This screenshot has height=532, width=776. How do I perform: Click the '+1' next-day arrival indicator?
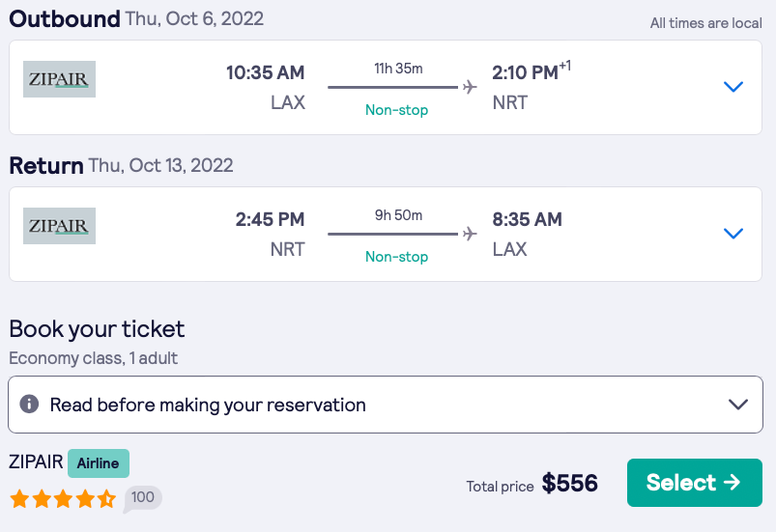[565, 66]
